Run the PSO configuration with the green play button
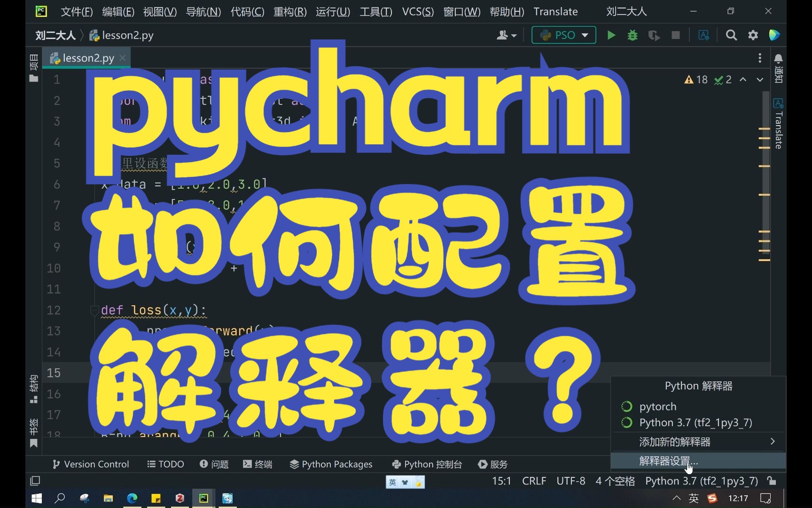This screenshot has width=812, height=508. (x=611, y=35)
